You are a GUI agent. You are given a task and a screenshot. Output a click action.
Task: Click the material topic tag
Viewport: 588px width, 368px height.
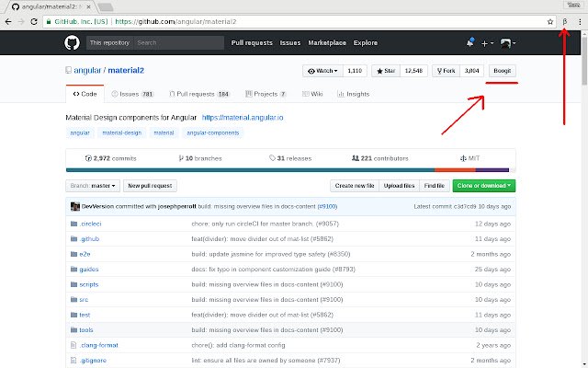(x=164, y=132)
